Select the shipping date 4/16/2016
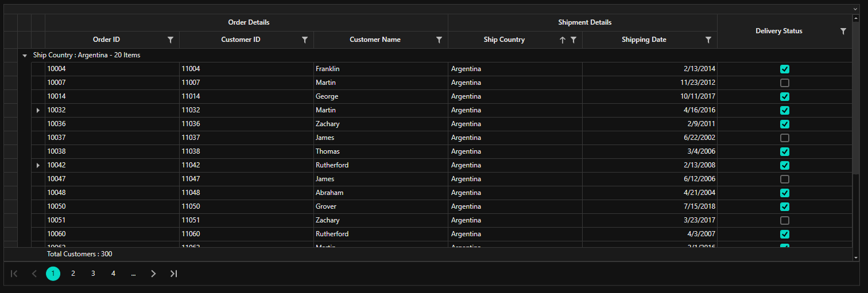Screen dimensions: 868x293 650,110
